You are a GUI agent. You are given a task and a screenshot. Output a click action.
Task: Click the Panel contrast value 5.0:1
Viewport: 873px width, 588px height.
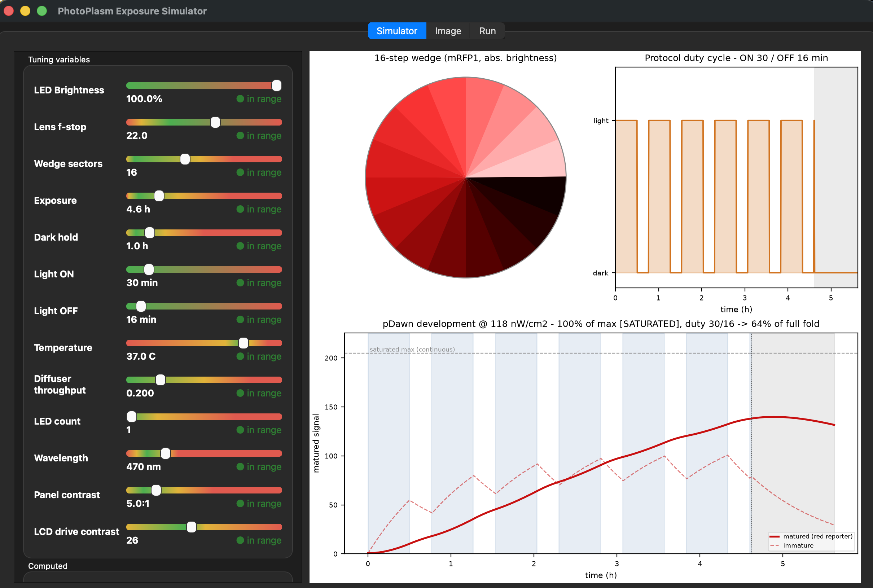coord(138,503)
